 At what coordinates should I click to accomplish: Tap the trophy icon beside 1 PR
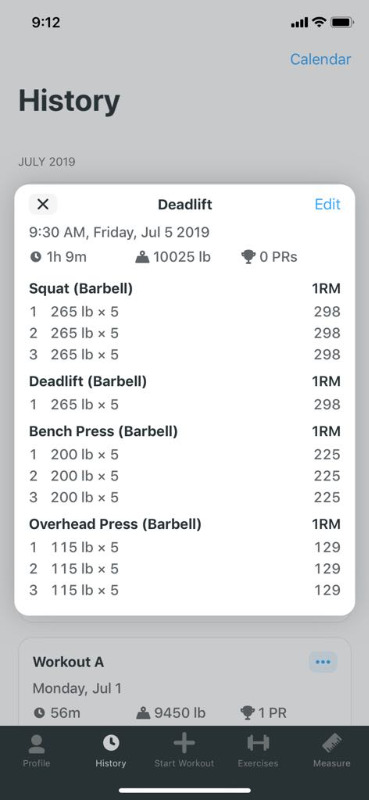248,713
